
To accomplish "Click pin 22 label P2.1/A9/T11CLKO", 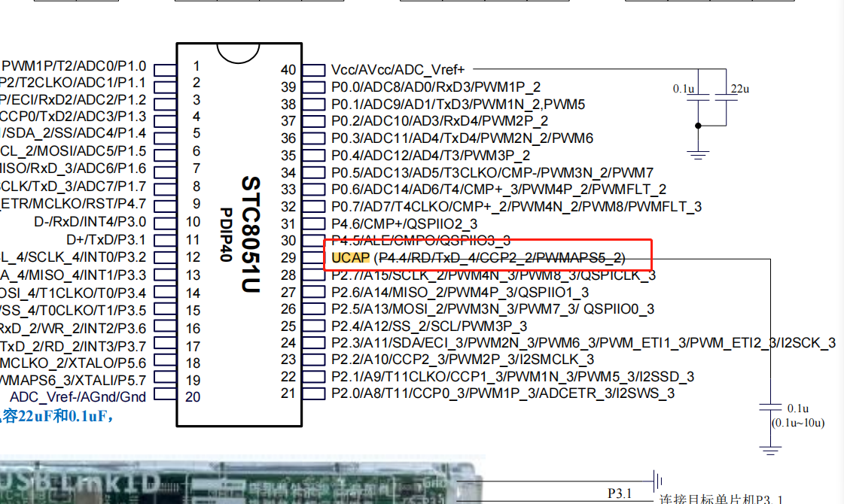I will click(513, 377).
